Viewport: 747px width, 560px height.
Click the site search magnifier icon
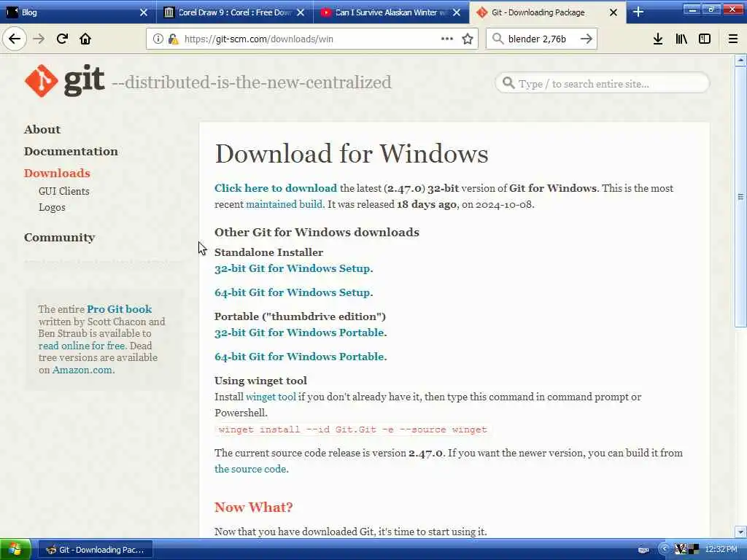click(508, 83)
